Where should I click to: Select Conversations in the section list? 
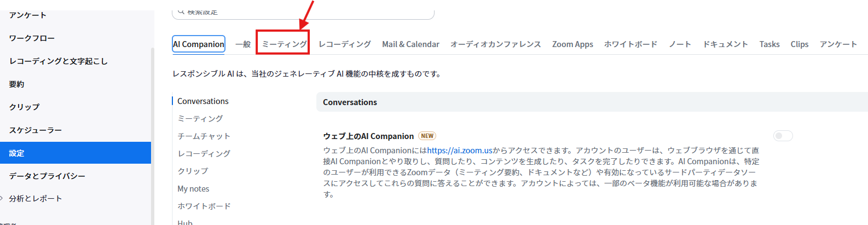click(202, 101)
